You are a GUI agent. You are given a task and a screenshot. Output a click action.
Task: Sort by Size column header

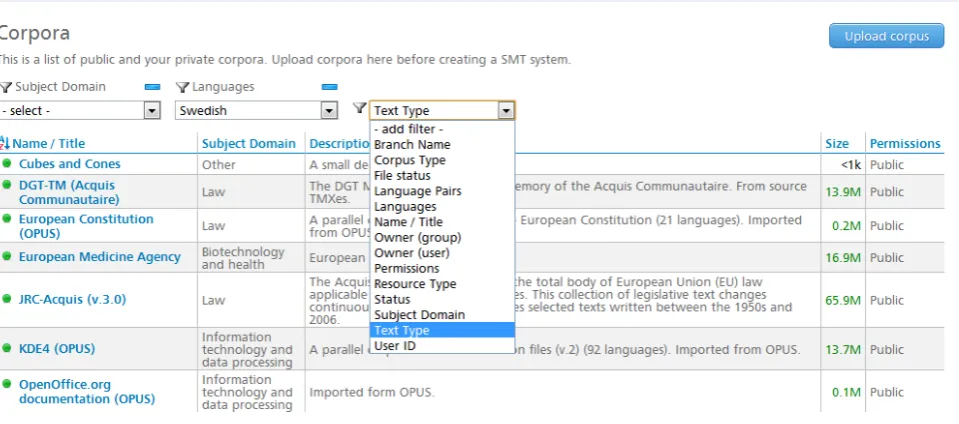point(837,144)
